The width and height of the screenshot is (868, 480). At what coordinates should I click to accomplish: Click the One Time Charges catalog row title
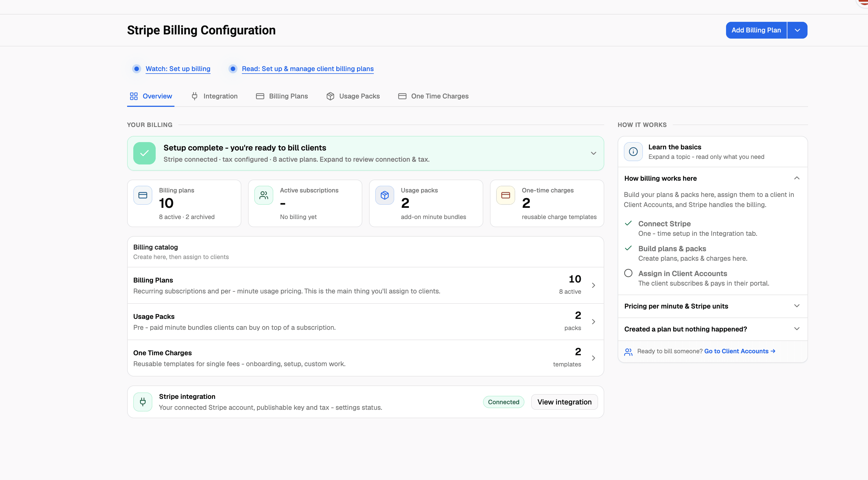pyautogui.click(x=162, y=353)
